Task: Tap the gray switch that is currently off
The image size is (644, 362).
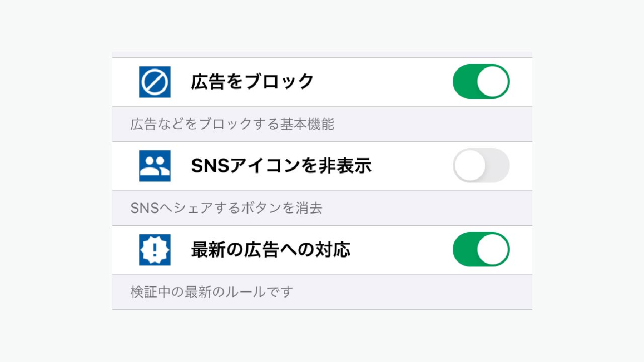Action: point(480,165)
